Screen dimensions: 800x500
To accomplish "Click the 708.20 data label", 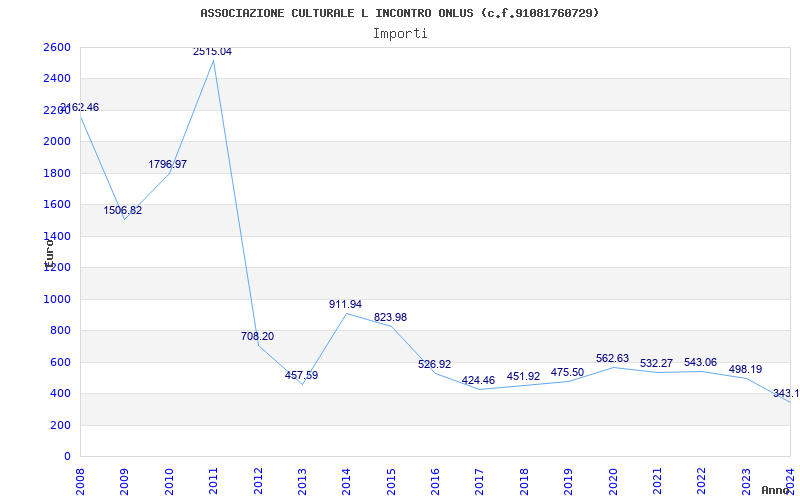I will 257,336.
